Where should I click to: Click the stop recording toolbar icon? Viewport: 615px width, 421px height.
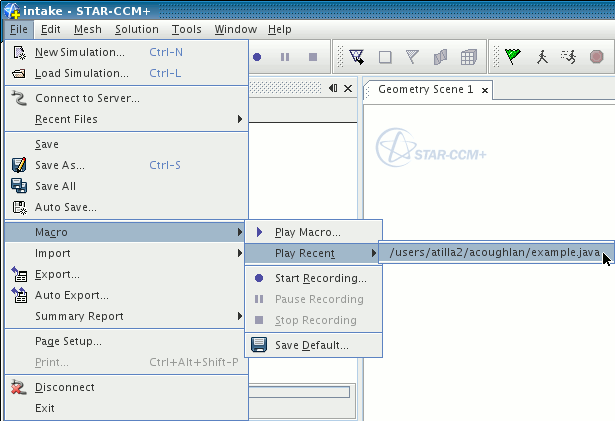(x=313, y=57)
